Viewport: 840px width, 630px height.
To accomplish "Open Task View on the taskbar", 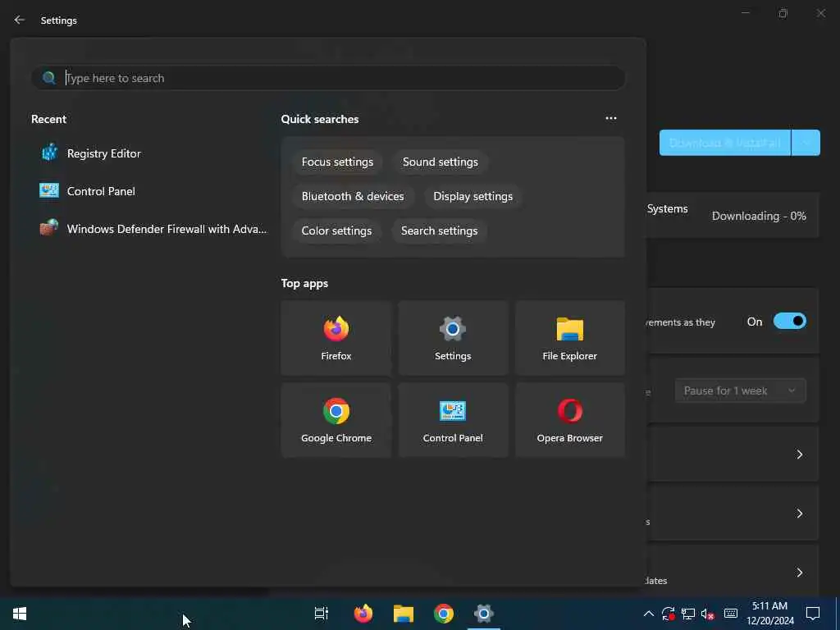I will 322,614.
